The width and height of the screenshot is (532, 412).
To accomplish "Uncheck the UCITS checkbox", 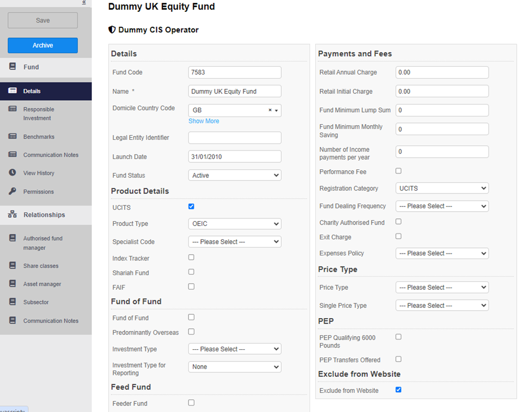I will pyautogui.click(x=191, y=207).
